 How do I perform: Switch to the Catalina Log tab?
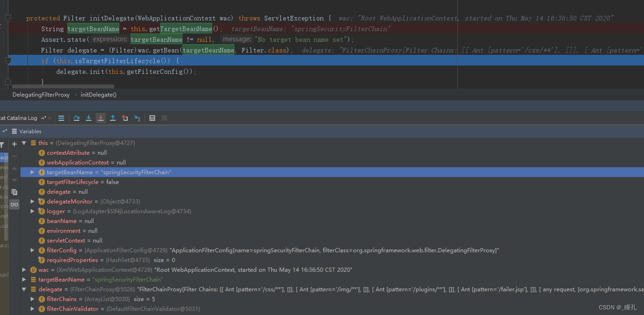19,118
